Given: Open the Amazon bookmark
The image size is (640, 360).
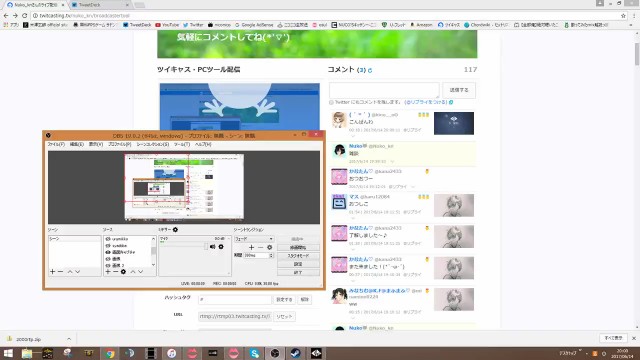Looking at the screenshot, I should (421, 25).
